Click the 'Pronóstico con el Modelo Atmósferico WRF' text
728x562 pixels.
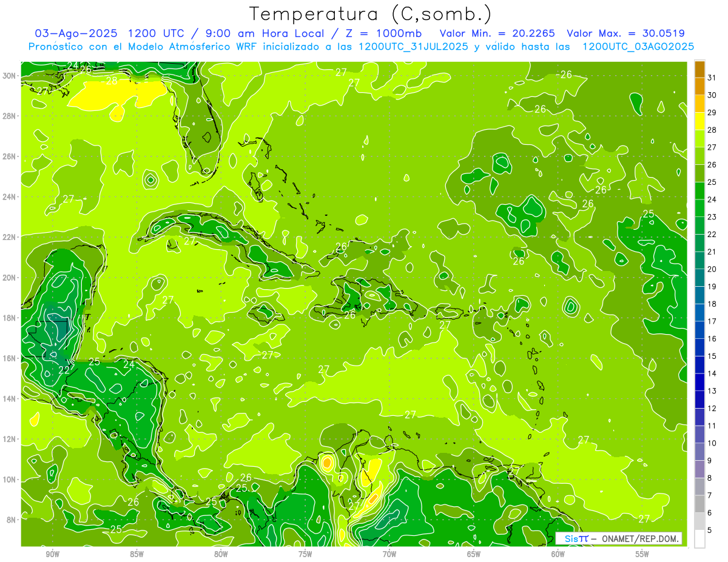(143, 47)
